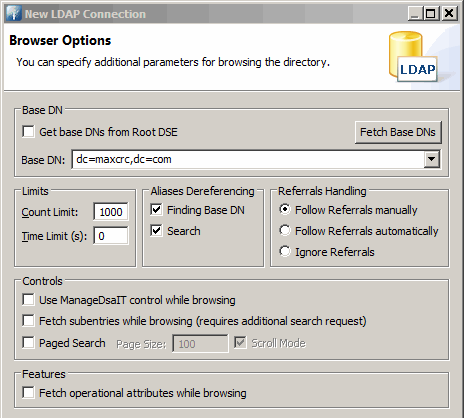Screen dimensions: 464x418
Task: Toggle the Scroll Mode checkbox
Action: tap(240, 343)
